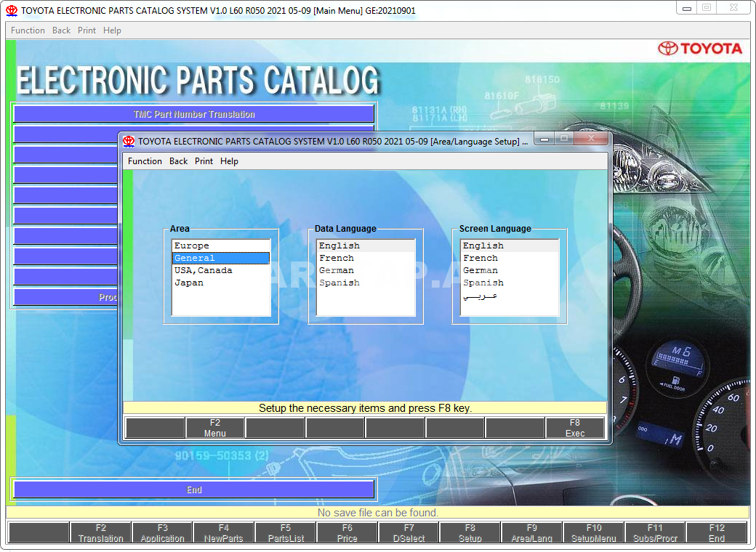Click F8 Setup function key in Main Menu
Screen dimensions: 756x552
[x=470, y=532]
